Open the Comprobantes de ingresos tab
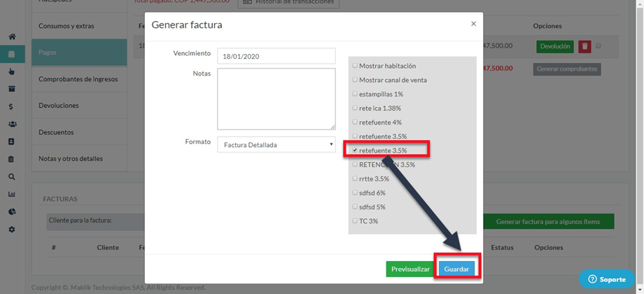The image size is (644, 294). click(x=78, y=79)
